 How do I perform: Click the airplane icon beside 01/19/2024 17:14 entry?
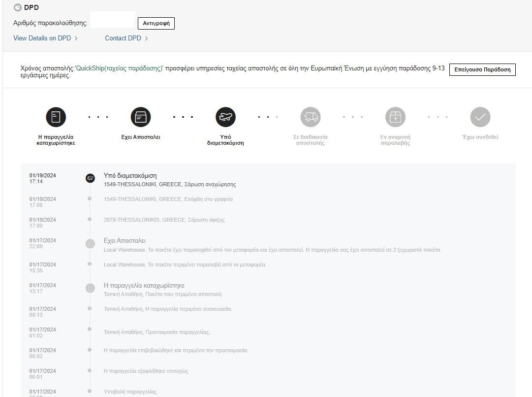[90, 178]
